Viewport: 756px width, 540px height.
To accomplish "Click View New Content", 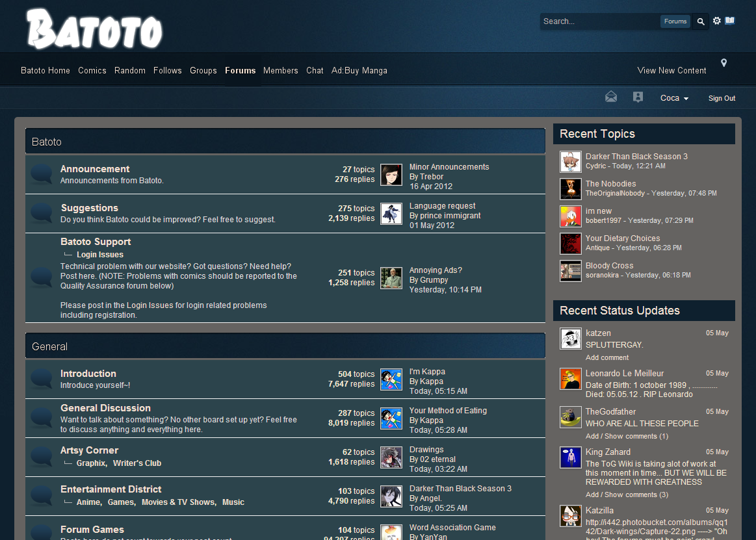I will pyautogui.click(x=671, y=70).
